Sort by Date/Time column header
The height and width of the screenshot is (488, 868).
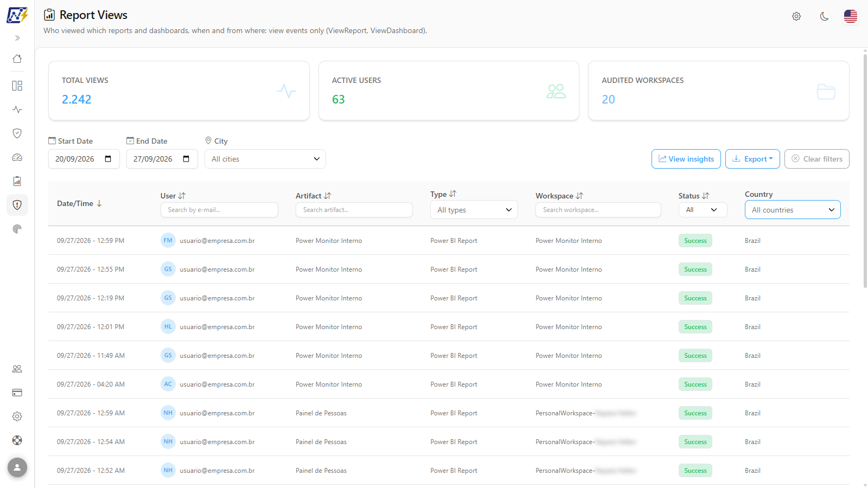(x=80, y=203)
